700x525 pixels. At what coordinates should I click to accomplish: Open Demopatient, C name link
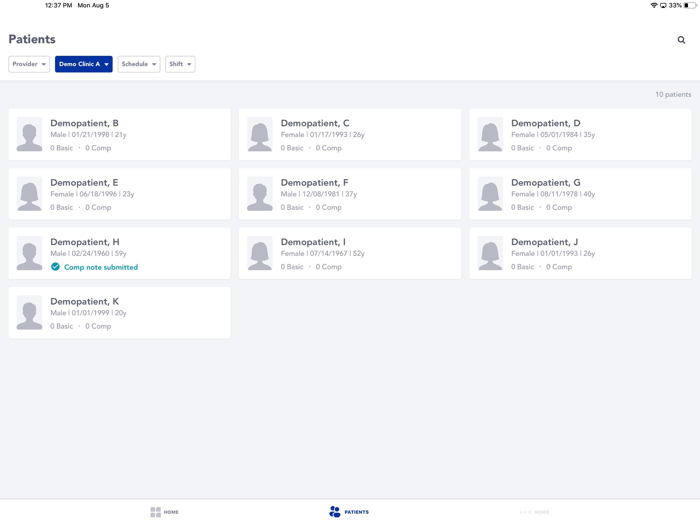[x=315, y=123]
